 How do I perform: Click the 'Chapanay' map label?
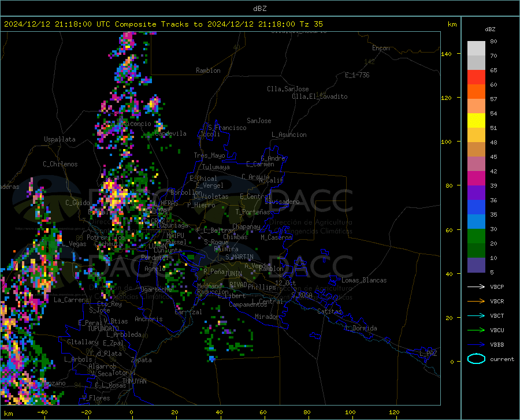[x=246, y=226]
